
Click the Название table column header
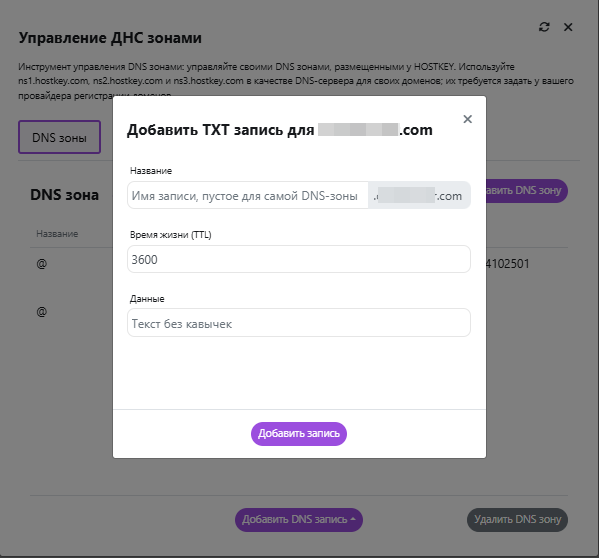click(x=57, y=234)
